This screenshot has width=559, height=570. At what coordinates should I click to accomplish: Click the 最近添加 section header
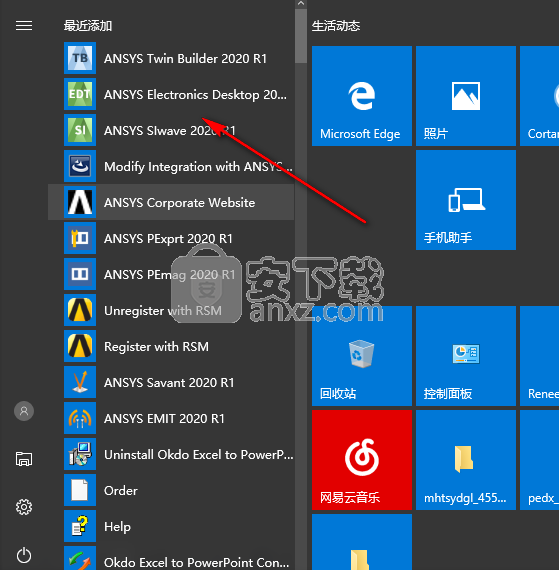pos(88,26)
